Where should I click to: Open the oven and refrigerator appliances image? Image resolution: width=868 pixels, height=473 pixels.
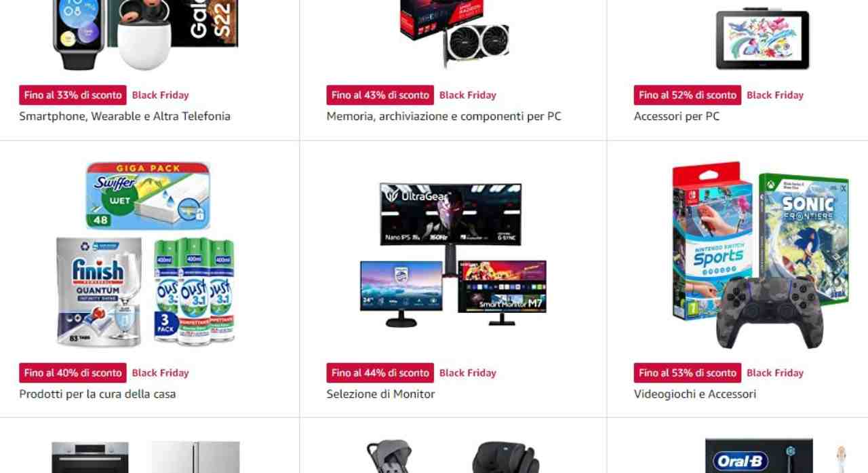coord(146,457)
